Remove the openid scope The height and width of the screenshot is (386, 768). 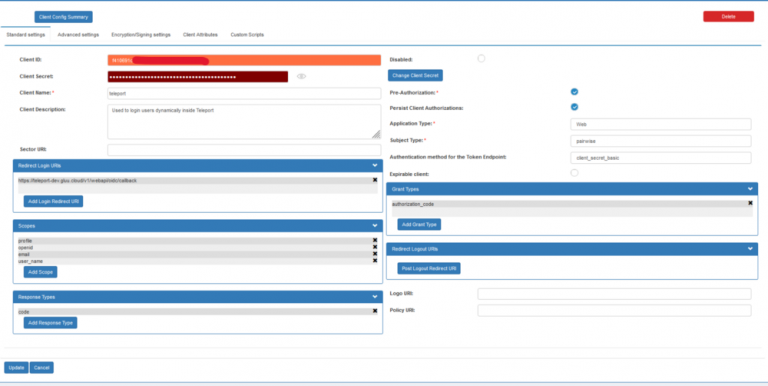[375, 247]
